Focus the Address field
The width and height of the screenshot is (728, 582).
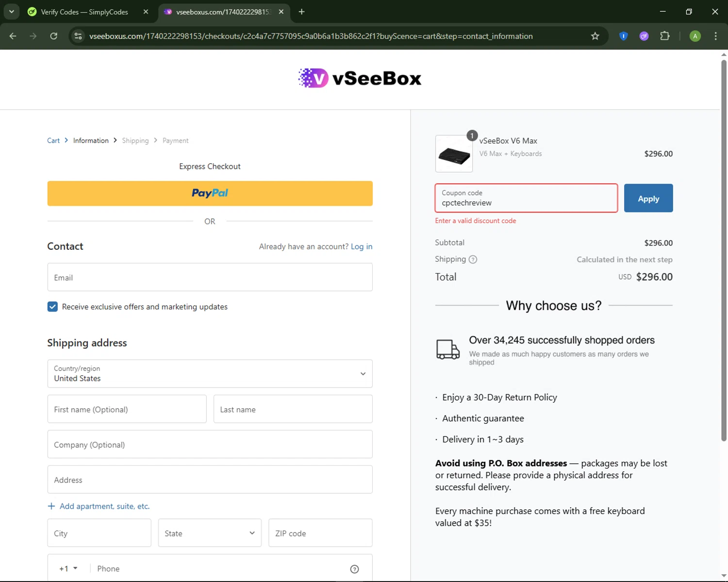(x=210, y=480)
